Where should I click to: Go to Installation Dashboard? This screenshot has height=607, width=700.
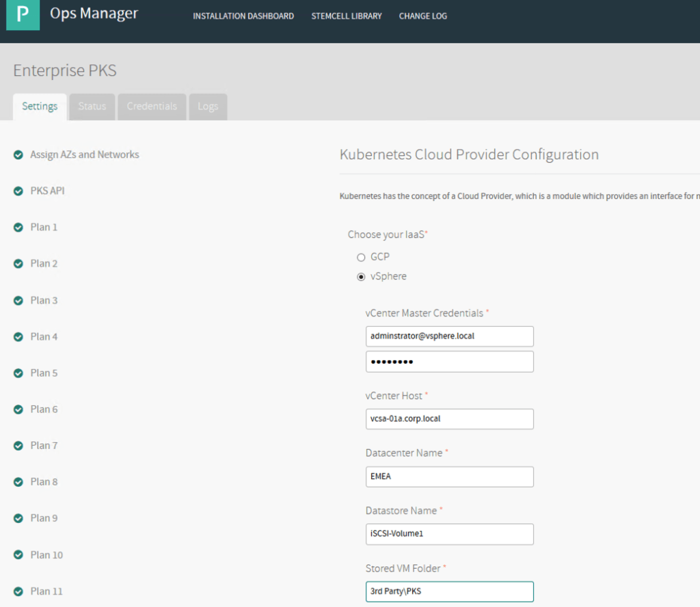[x=243, y=16]
